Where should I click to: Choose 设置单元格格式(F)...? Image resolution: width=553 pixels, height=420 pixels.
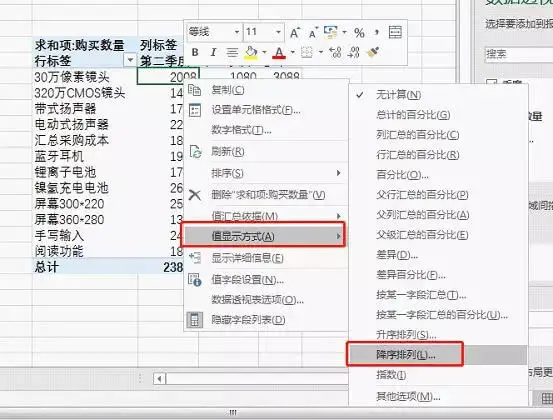pos(266,110)
